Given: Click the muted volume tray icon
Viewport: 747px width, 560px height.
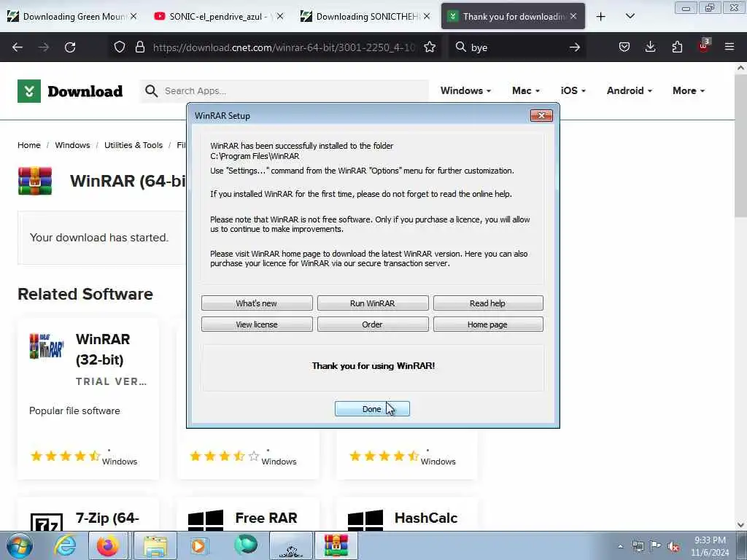Looking at the screenshot, I should (673, 546).
